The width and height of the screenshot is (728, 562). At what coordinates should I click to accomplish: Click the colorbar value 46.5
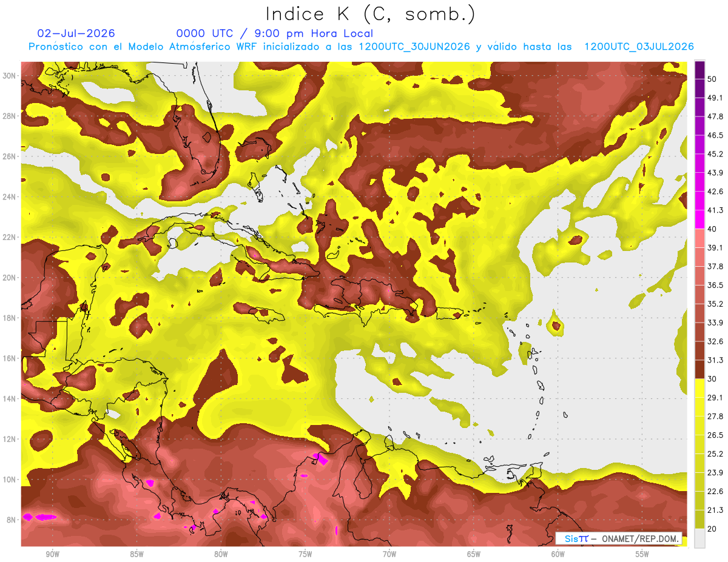tap(715, 135)
